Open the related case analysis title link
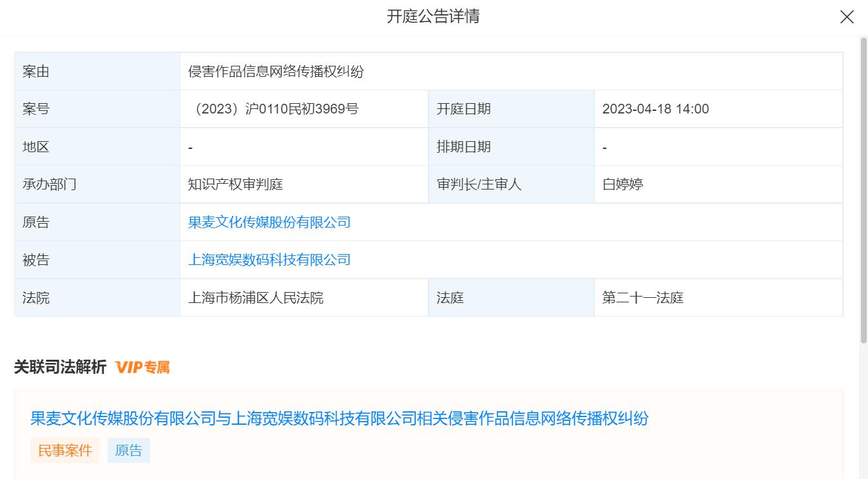This screenshot has height=479, width=868. [339, 418]
